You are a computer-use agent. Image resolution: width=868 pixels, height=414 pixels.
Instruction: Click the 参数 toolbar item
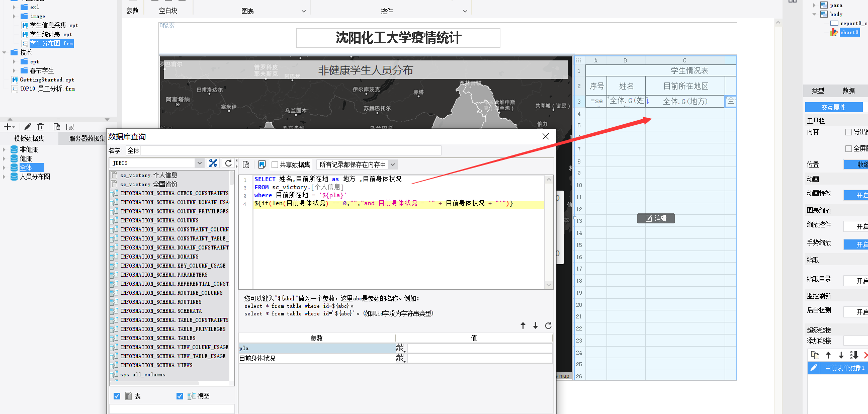click(x=133, y=11)
